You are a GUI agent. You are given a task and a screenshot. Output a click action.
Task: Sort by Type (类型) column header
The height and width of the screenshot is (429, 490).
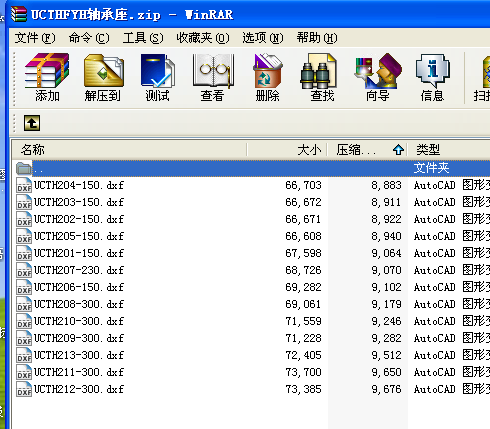click(x=449, y=150)
